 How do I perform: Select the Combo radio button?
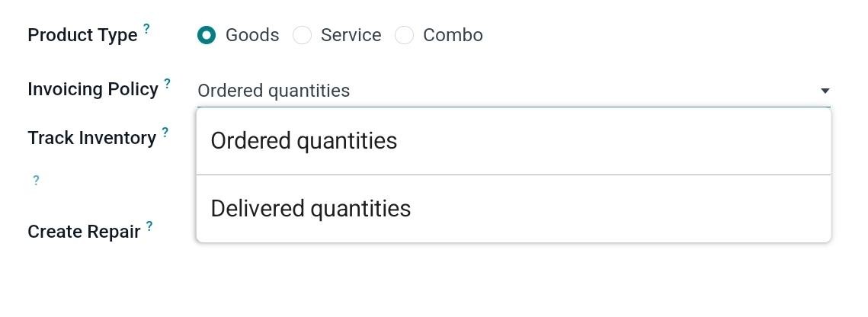405,35
